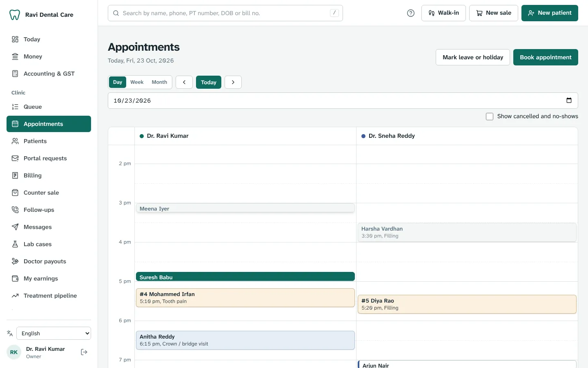
Task: Switch to Week view
Action: point(137,82)
